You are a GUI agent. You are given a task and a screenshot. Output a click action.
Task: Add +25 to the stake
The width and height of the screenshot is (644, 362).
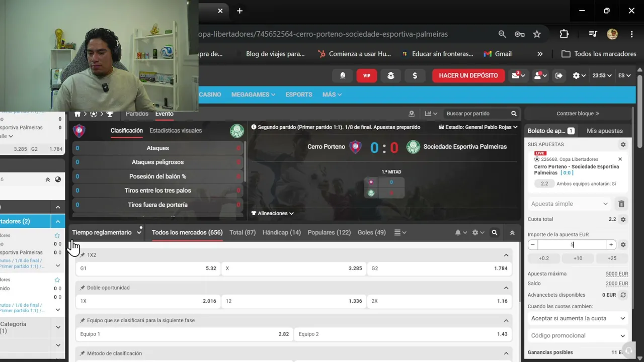click(x=612, y=258)
